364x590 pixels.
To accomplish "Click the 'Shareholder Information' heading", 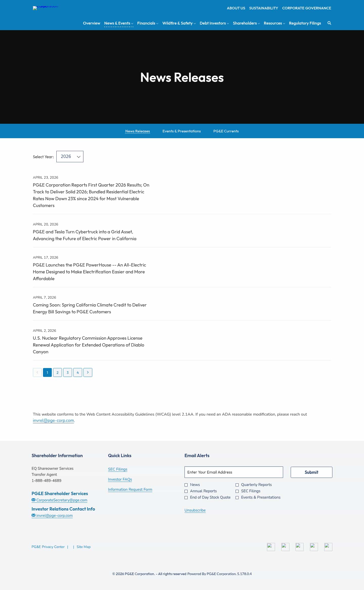I will (x=57, y=456).
